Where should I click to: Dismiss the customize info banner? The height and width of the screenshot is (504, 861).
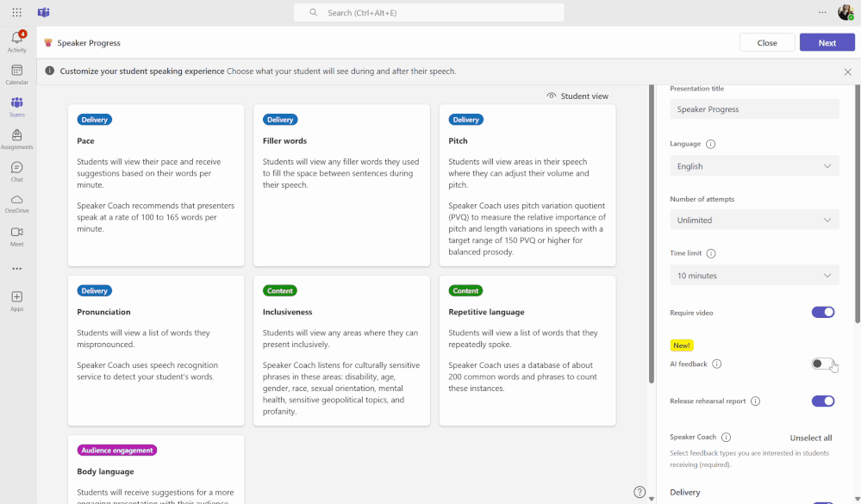tap(848, 72)
